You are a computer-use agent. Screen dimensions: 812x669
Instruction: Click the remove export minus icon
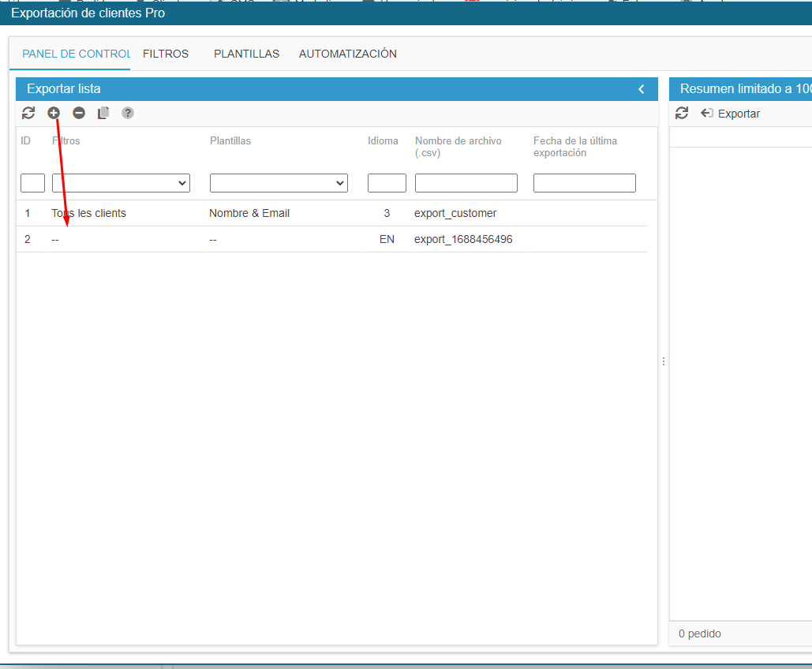click(x=79, y=113)
